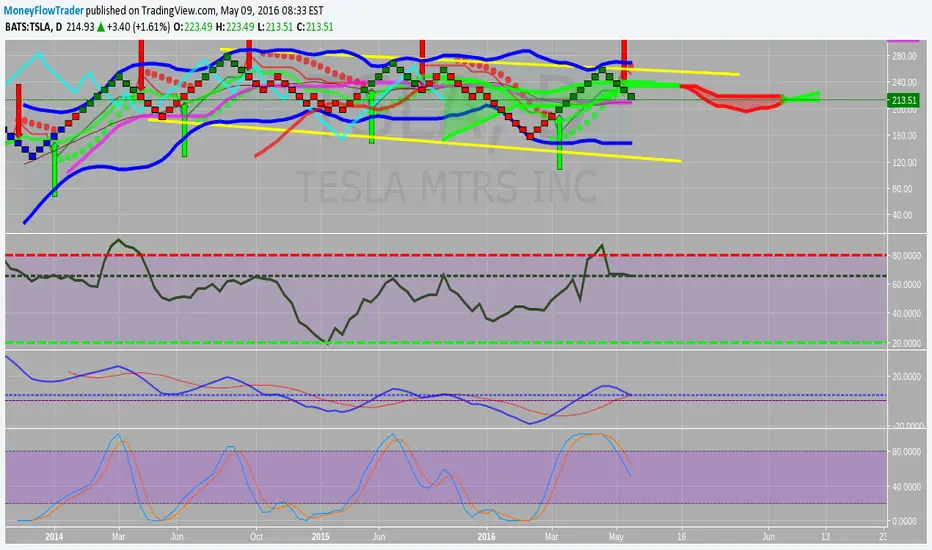Image resolution: width=932 pixels, height=550 pixels.
Task: Click the 280.00 price axis label
Action: (904, 56)
